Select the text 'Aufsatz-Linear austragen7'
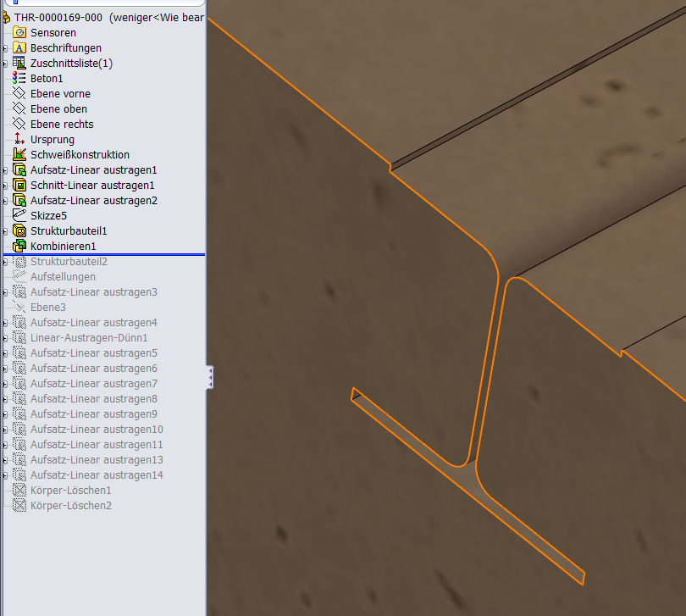Image resolution: width=686 pixels, height=616 pixels. click(x=94, y=384)
